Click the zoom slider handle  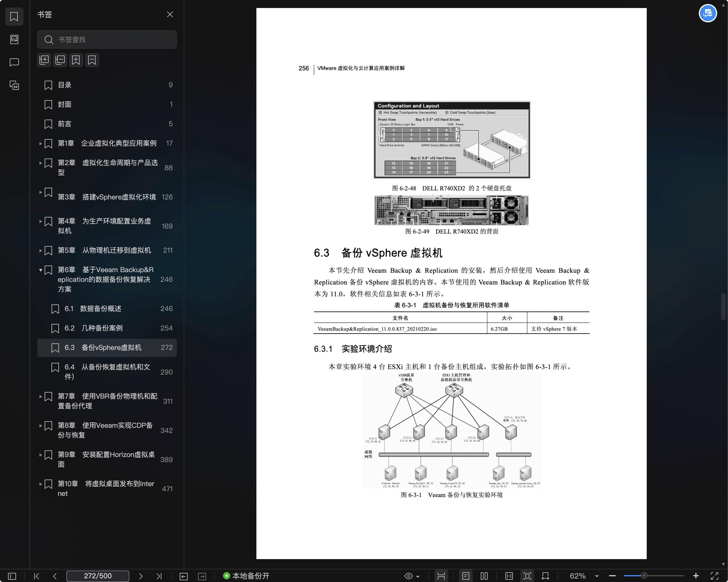(x=644, y=576)
